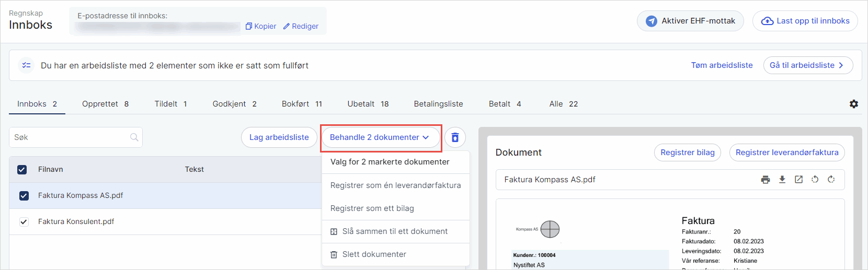The image size is (868, 270).
Task: Click the trash icon beside Behandle button
Action: coord(455,137)
